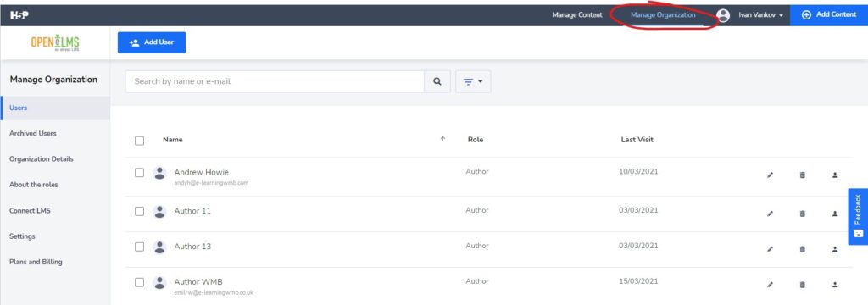Click Author 11's avatar icon
This screenshot has width=868, height=305.
point(159,212)
